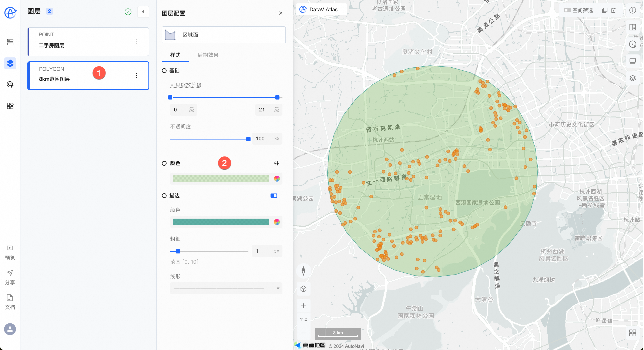Screen dimensions: 644x350
Task: Toggle the split view map icon
Action: 633,27
